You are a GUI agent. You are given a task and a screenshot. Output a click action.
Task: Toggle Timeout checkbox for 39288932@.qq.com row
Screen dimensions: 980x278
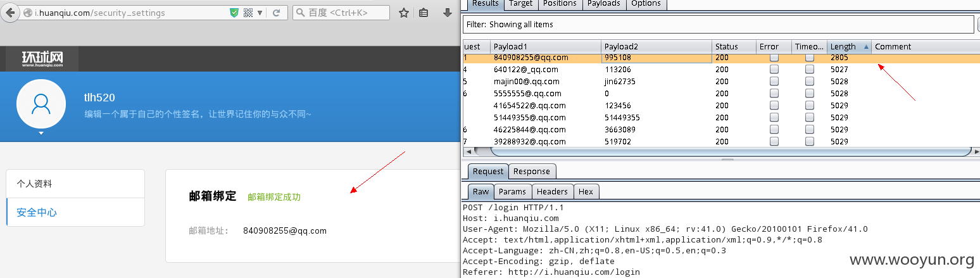[810, 142]
